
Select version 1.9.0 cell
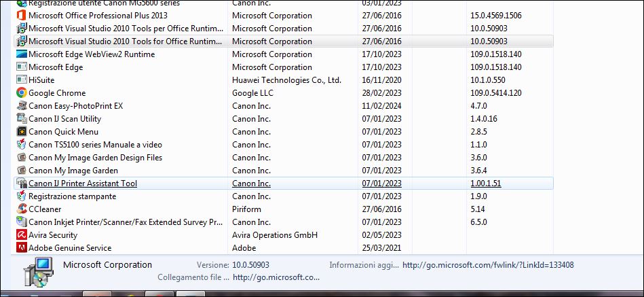click(x=478, y=196)
